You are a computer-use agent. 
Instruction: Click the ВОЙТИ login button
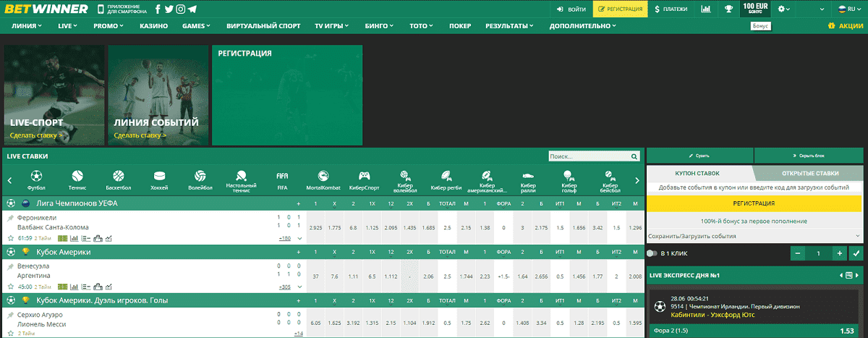[572, 9]
